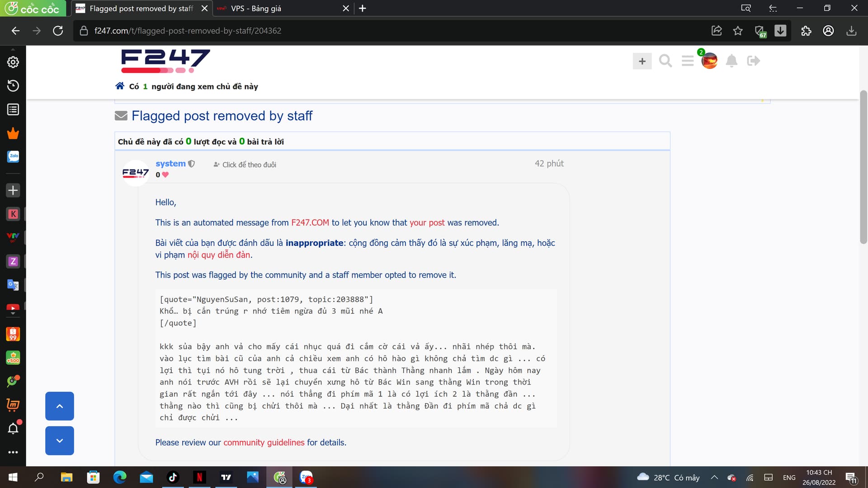Click để theo dõi system user
The height and width of the screenshot is (488, 868).
point(245,164)
